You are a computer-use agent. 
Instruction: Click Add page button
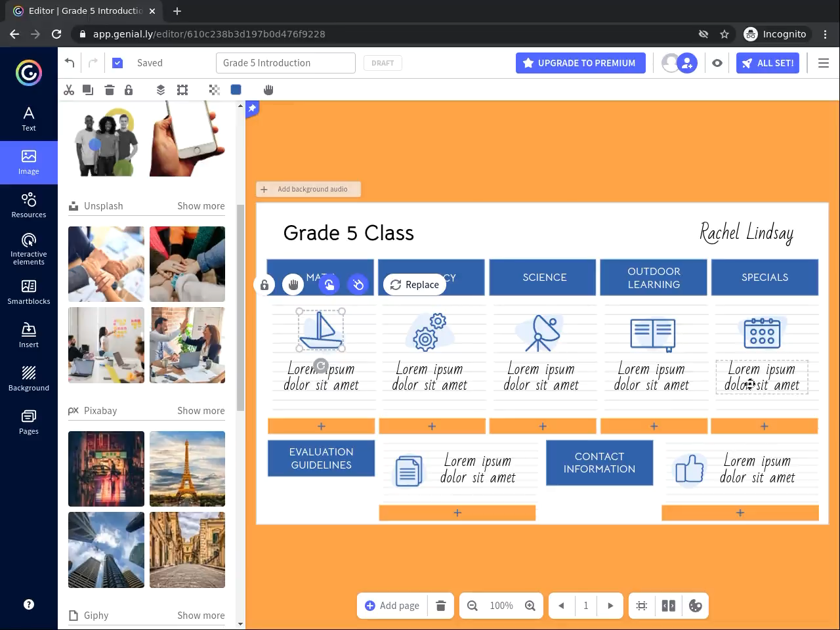point(392,606)
